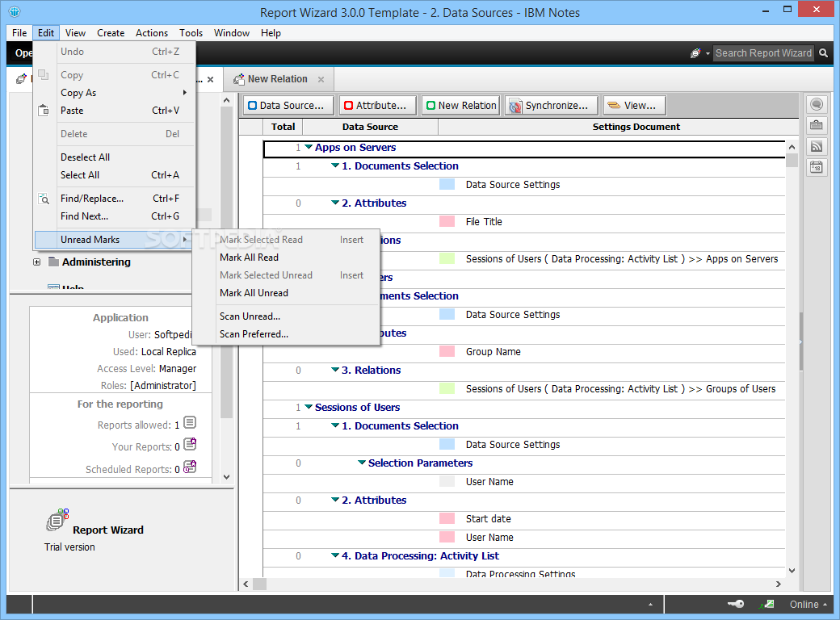Collapse 3. Relations under Groups of Users
This screenshot has width=840, height=620.
coord(335,370)
